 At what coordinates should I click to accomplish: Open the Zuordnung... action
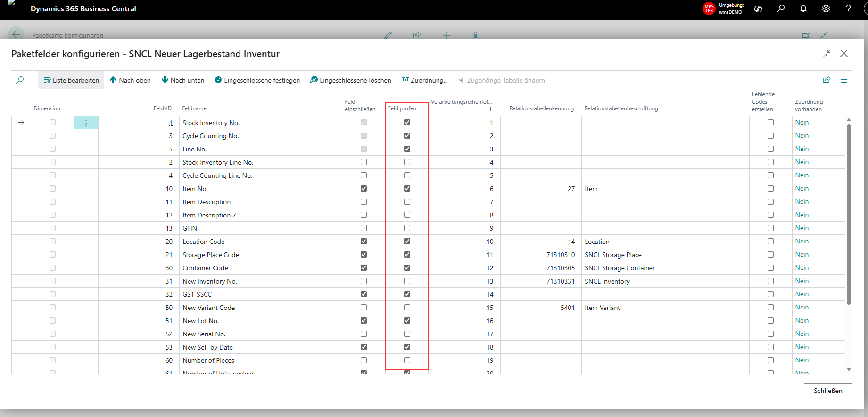pos(425,80)
